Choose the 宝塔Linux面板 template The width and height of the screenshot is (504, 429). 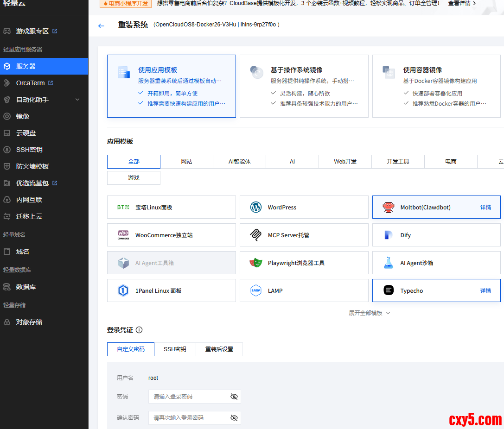[x=171, y=207]
